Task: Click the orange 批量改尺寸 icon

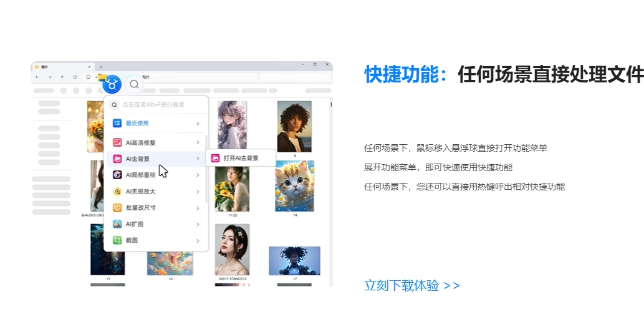Action: tap(117, 208)
